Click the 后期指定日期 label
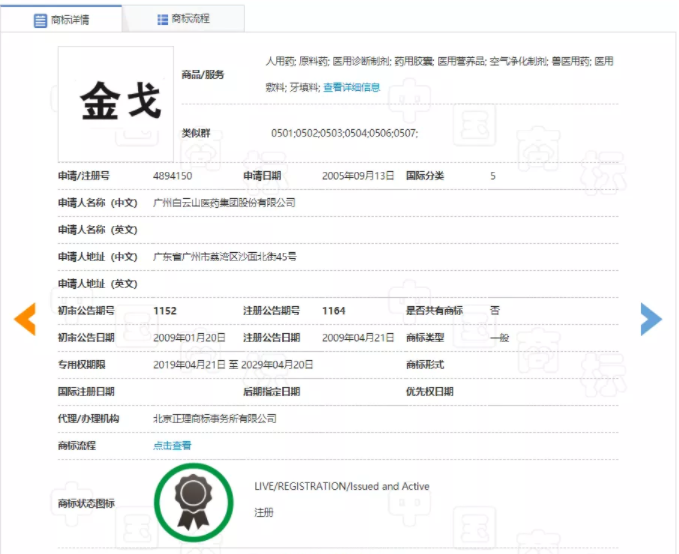The image size is (679, 554). coord(272,392)
